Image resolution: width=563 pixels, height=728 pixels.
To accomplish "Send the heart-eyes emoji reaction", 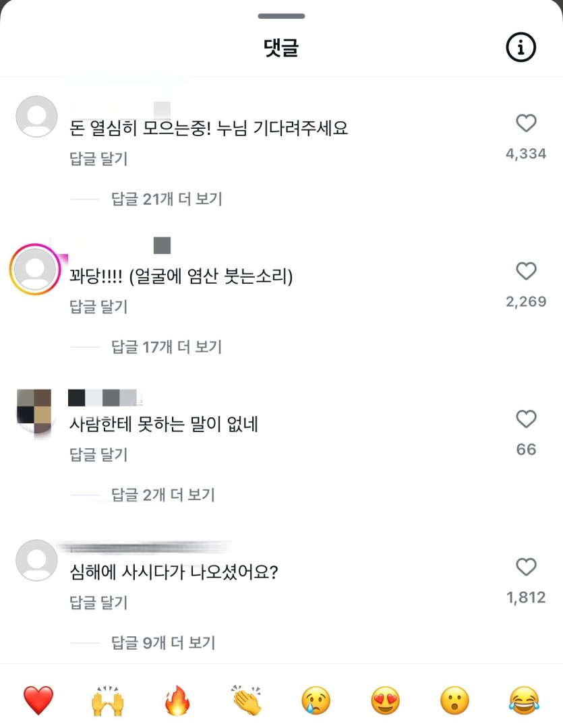I will pyautogui.click(x=386, y=701).
